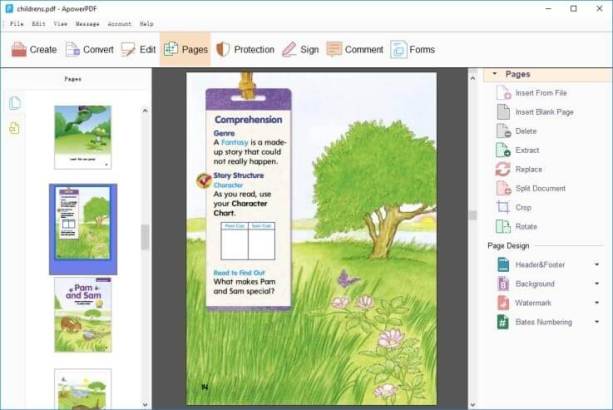Click Insert From File

pos(531,93)
